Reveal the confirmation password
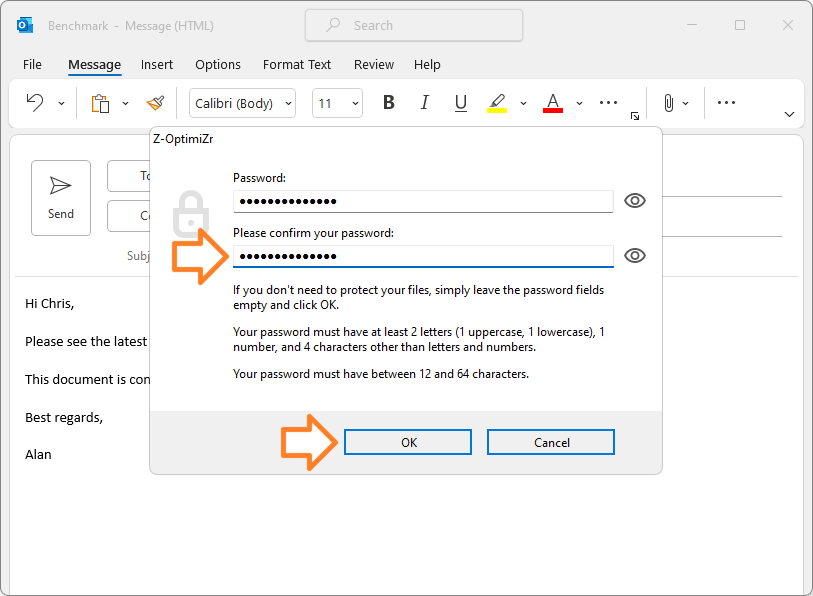Screen dimensions: 813x596 (x=635, y=255)
